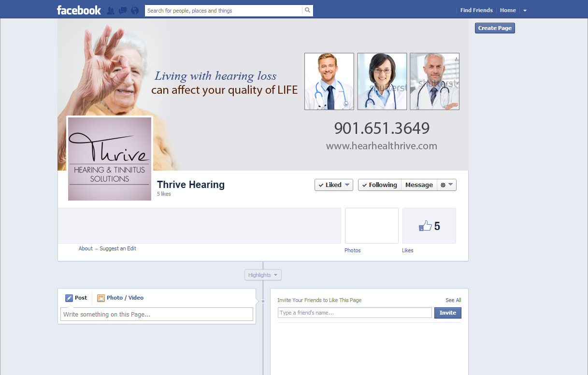Open the messages icon in top bar
The width and height of the screenshot is (588, 375).
tap(123, 11)
